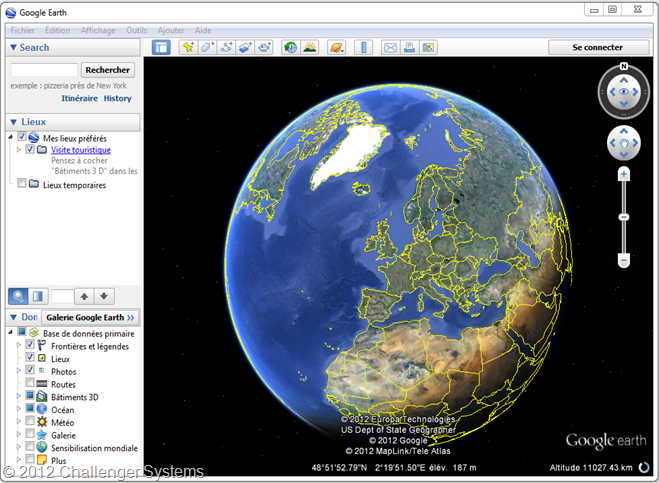Open the Outils menu
The image size is (659, 483).
coord(137,30)
